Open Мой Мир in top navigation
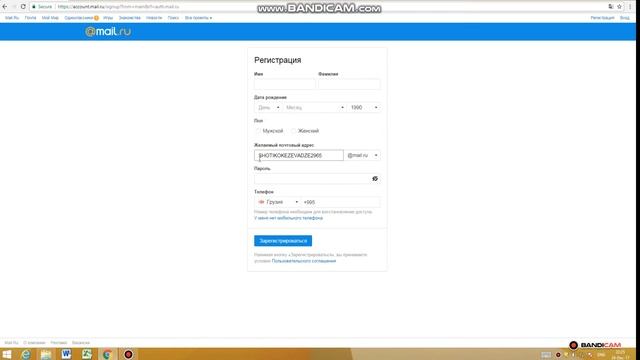This screenshot has height=360, width=640. (50, 18)
